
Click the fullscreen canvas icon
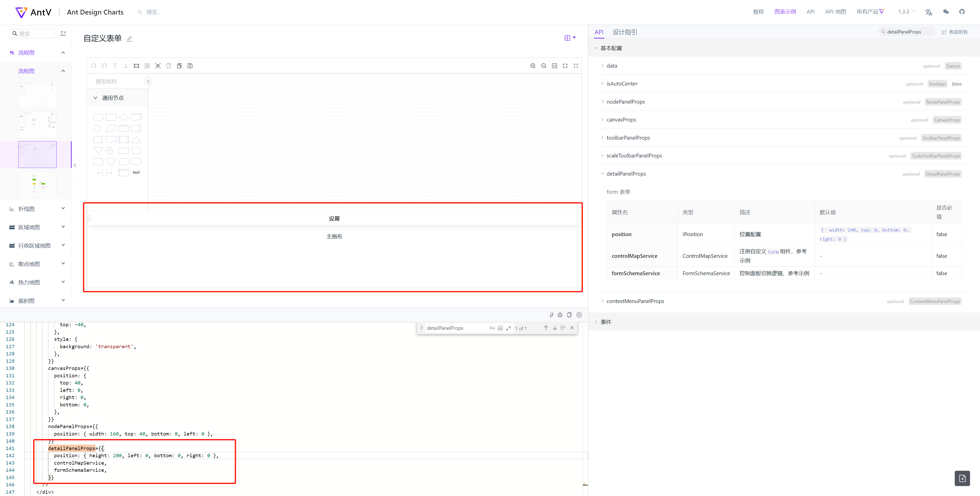click(576, 66)
